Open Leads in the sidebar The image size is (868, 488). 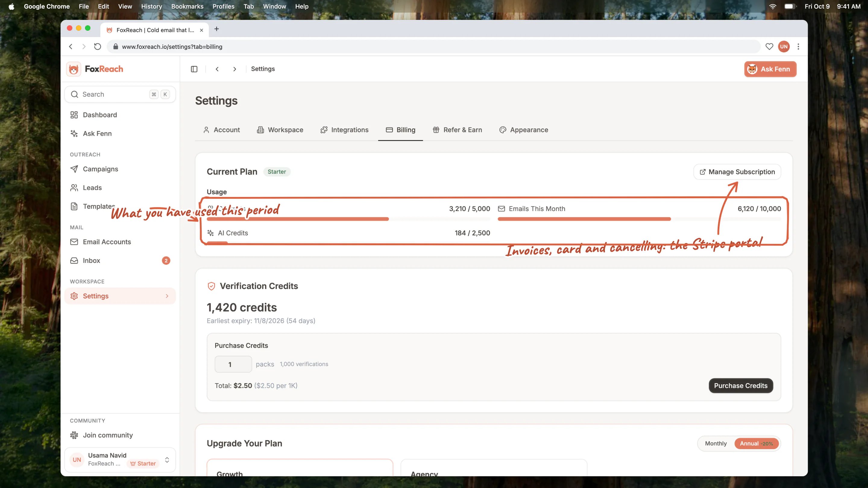tap(120, 188)
